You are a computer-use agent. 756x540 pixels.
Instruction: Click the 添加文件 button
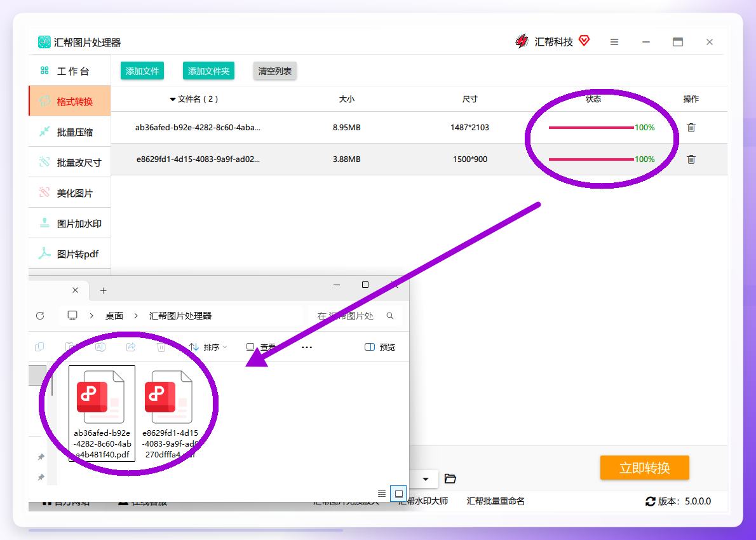pos(142,71)
